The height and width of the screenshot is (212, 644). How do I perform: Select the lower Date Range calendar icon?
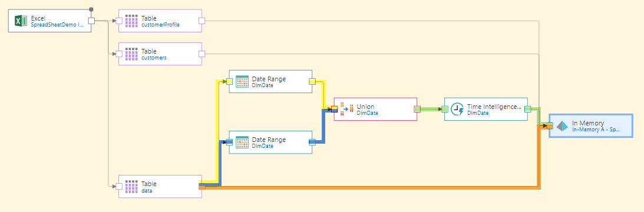pos(242,142)
